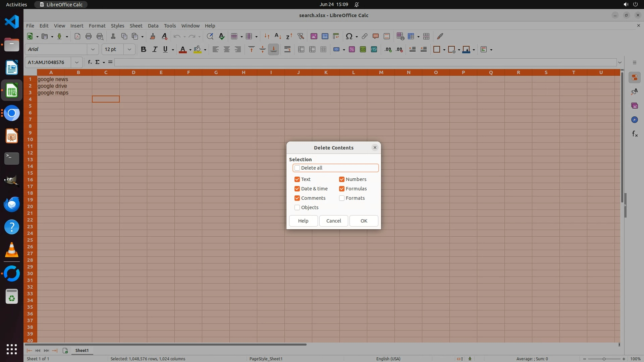644x362 pixels.
Task: Check the Delete all checkbox
Action: [297, 168]
